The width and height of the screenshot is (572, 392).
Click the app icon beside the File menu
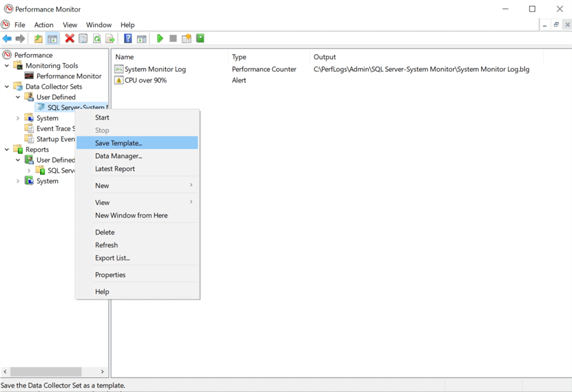[x=6, y=24]
